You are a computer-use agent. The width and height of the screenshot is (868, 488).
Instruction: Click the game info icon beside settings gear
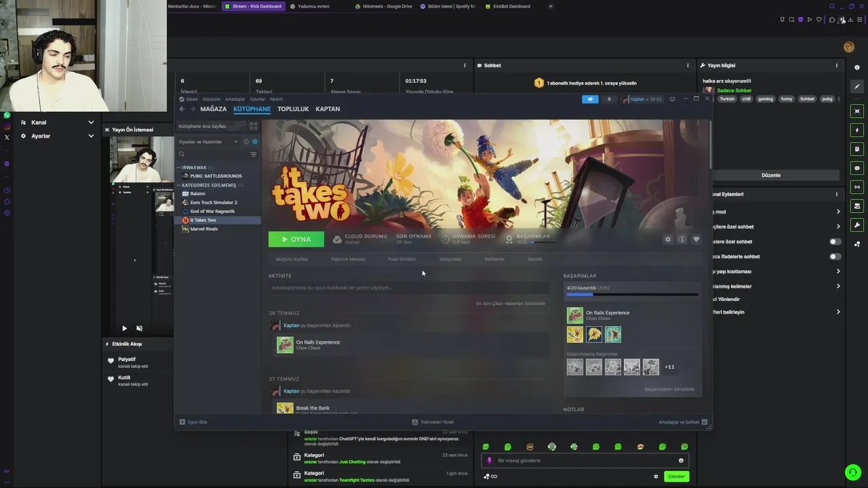coord(682,239)
